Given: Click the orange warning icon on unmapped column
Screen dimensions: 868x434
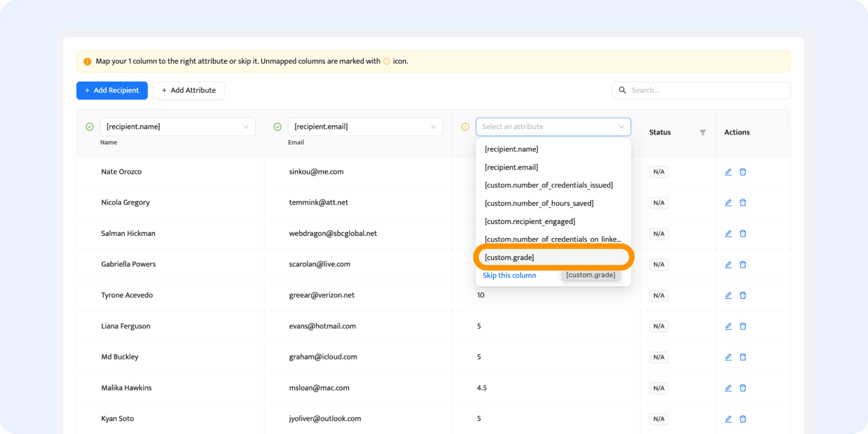Looking at the screenshot, I should point(465,127).
